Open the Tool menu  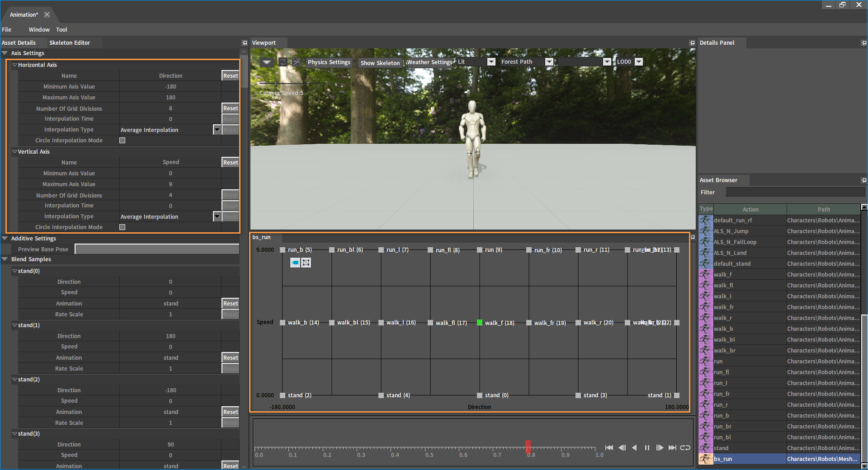pyautogui.click(x=61, y=29)
